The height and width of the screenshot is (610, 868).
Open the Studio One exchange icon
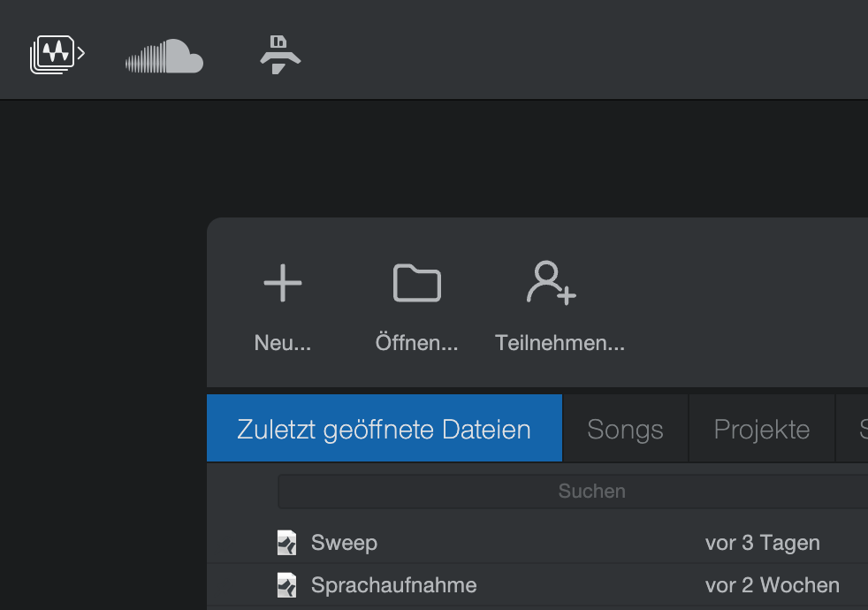tap(280, 54)
